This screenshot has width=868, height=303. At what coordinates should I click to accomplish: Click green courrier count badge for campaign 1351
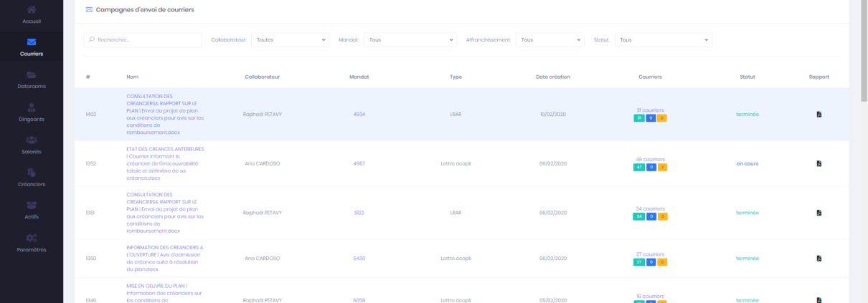pyautogui.click(x=638, y=216)
